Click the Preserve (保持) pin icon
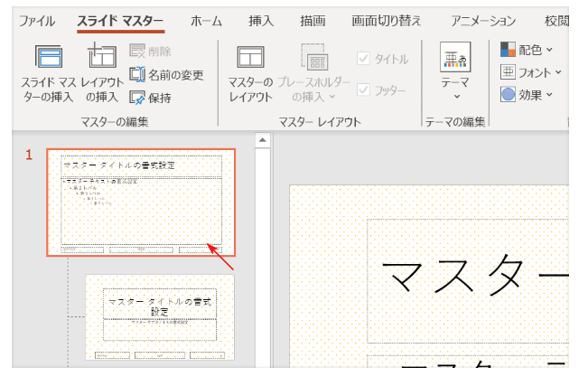 (137, 98)
